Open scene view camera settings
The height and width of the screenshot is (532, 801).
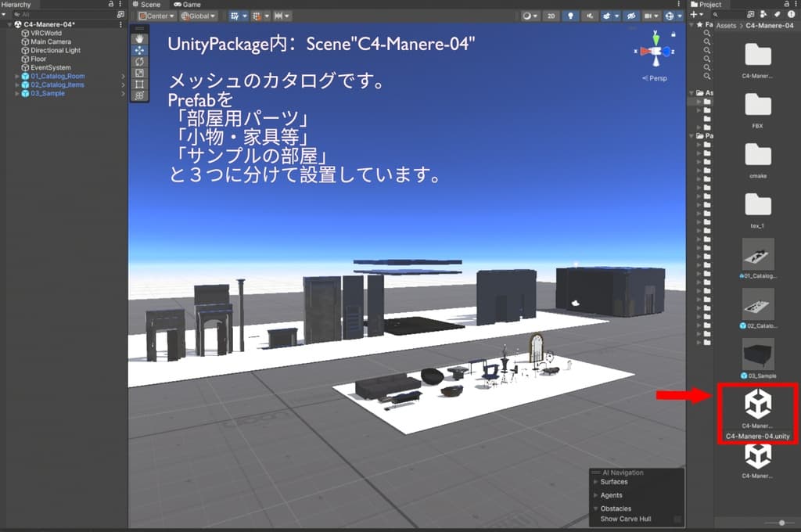click(650, 16)
